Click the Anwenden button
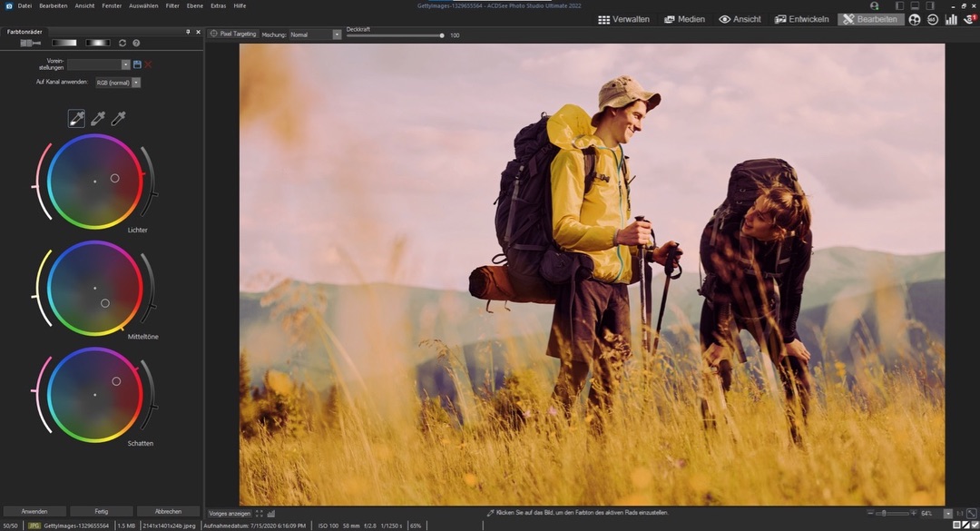The height and width of the screenshot is (531, 980). click(x=34, y=511)
